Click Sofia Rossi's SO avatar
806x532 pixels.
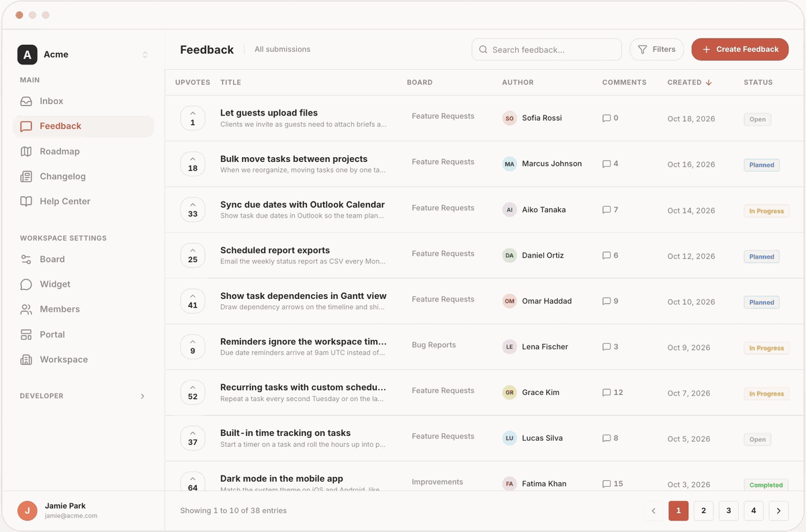pyautogui.click(x=510, y=118)
